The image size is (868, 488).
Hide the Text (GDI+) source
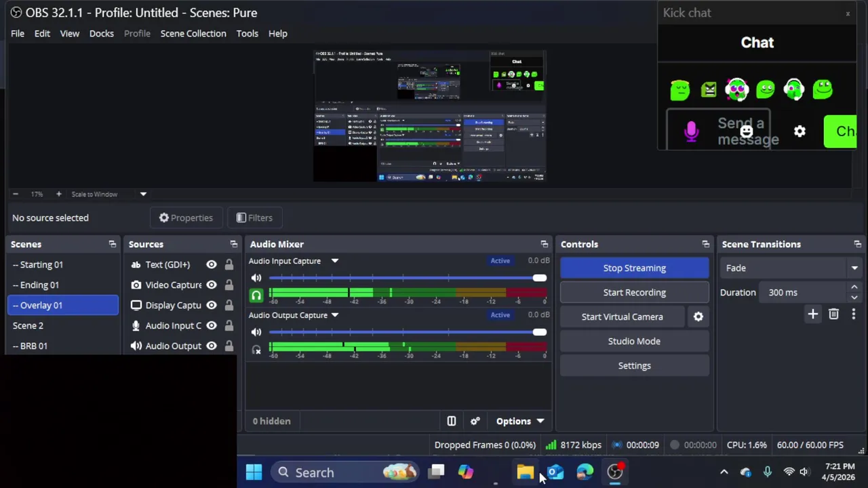[212, 264]
